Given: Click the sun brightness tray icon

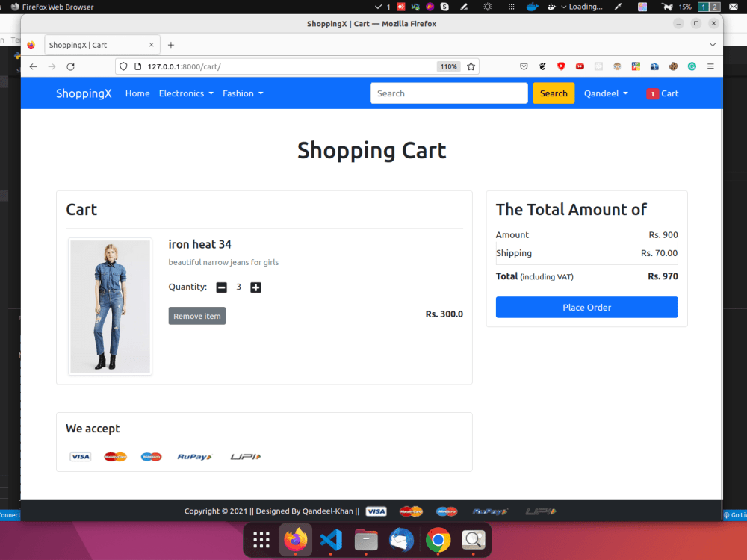Looking at the screenshot, I should pyautogui.click(x=487, y=7).
